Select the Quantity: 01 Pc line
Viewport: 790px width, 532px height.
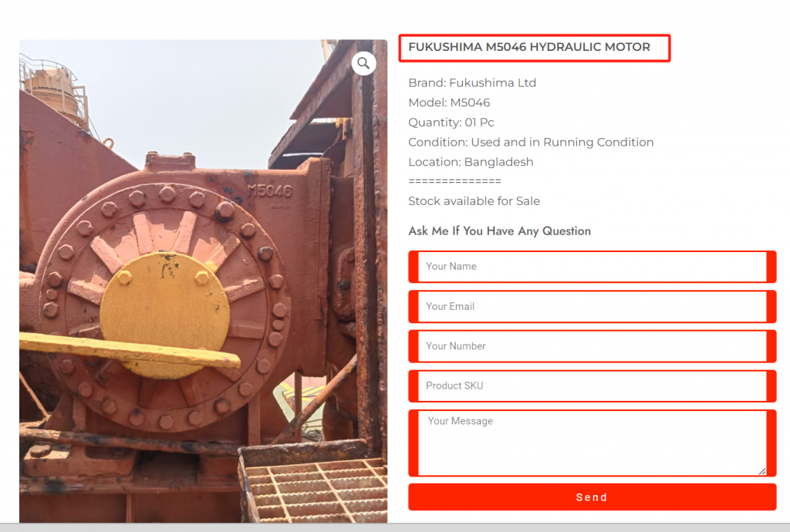click(451, 123)
